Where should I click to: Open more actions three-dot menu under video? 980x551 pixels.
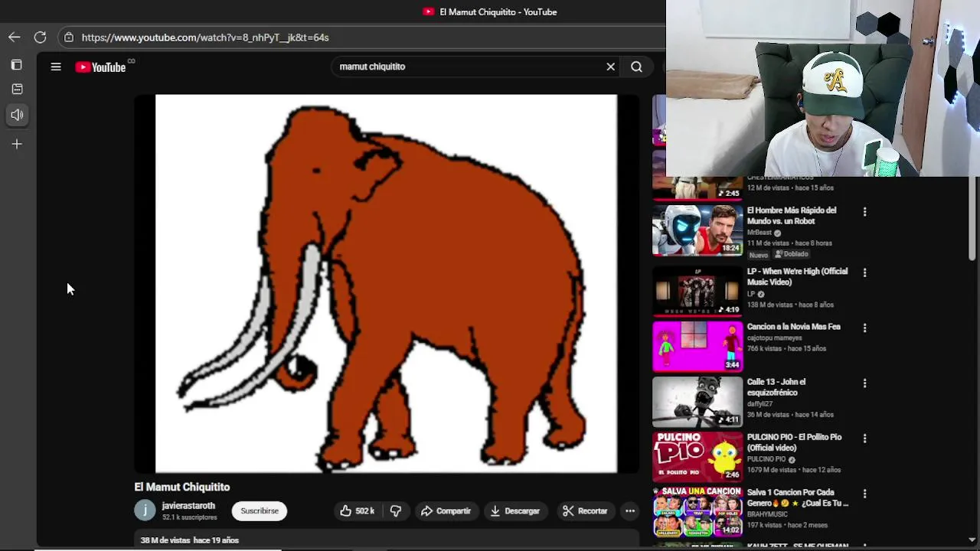click(630, 510)
